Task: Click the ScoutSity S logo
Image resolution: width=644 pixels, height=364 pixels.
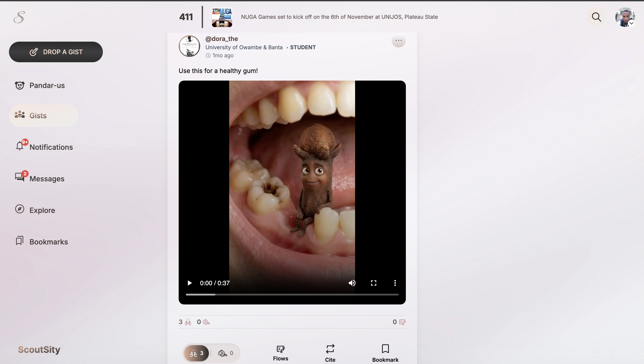Action: 19,17
